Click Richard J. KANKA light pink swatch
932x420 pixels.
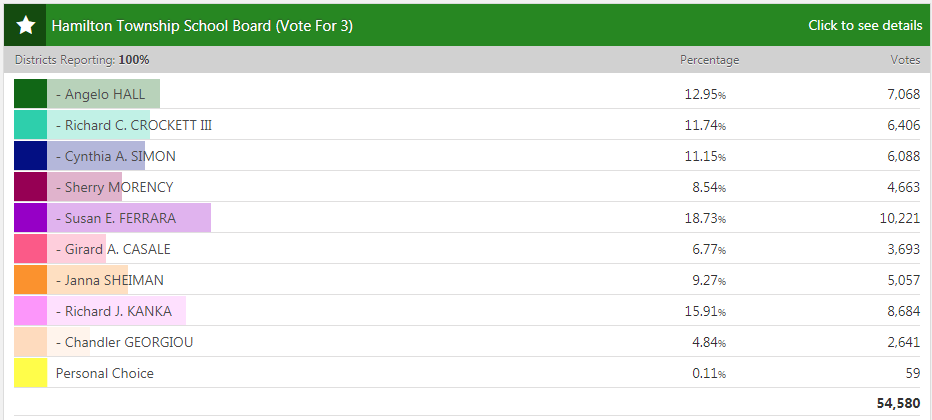[x=30, y=311]
